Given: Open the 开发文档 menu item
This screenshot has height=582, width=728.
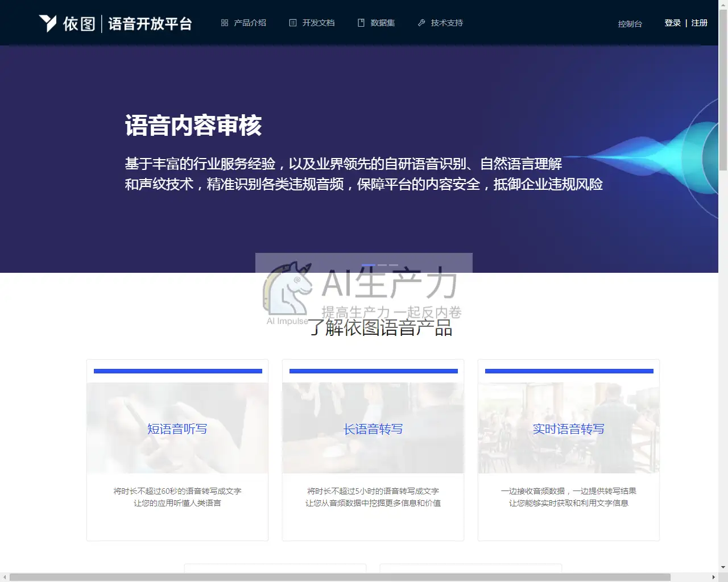Looking at the screenshot, I should click(318, 23).
